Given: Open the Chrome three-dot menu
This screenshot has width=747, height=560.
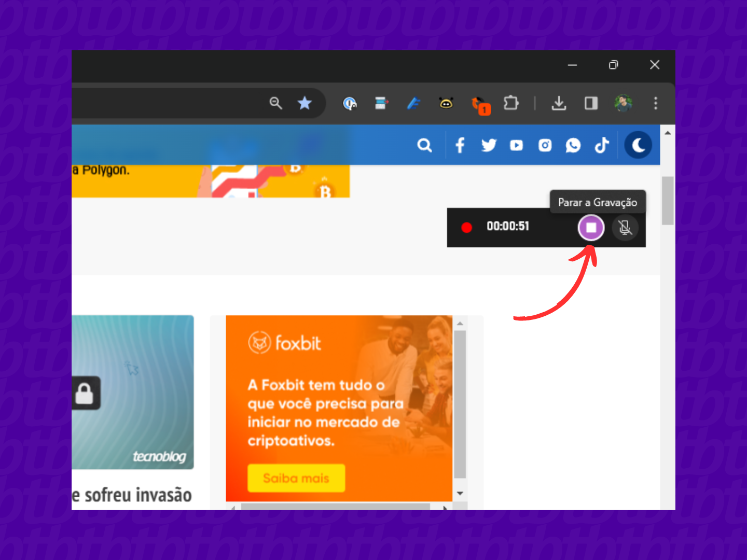Looking at the screenshot, I should pyautogui.click(x=656, y=103).
